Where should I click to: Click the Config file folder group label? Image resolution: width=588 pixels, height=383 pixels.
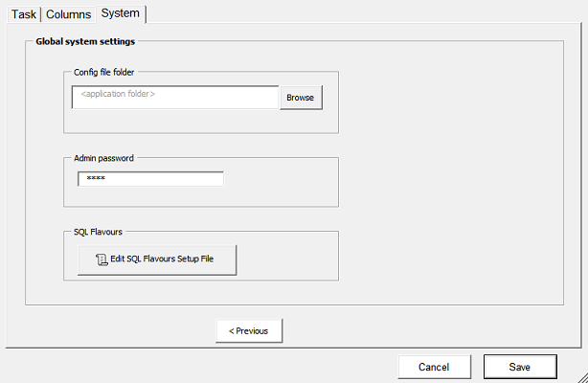[x=103, y=72]
